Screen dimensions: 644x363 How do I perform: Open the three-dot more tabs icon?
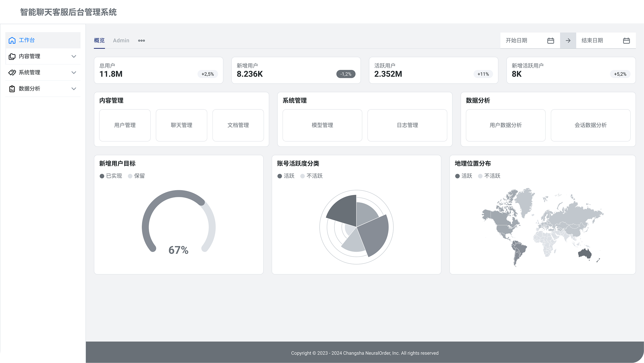[142, 41]
